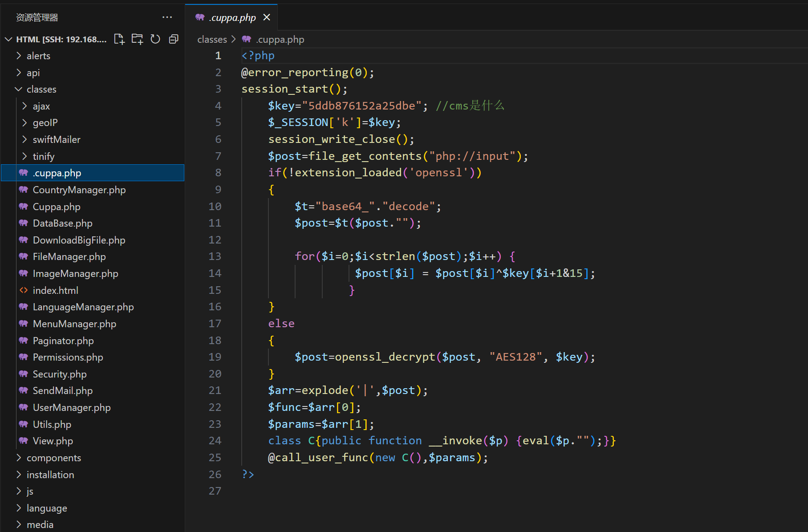Open DownloadBigFile.php file

pyautogui.click(x=93, y=240)
